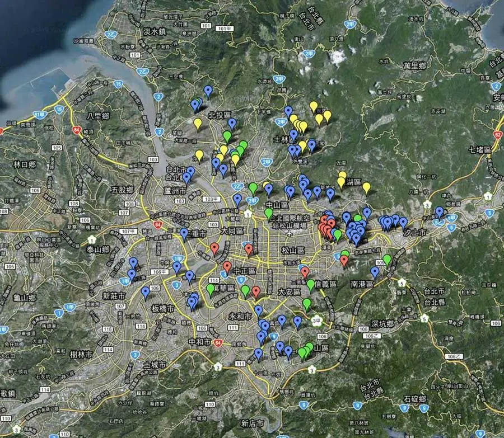Click the red route 64 shield near 八里鄉
The width and height of the screenshot is (504, 438).
(77, 130)
